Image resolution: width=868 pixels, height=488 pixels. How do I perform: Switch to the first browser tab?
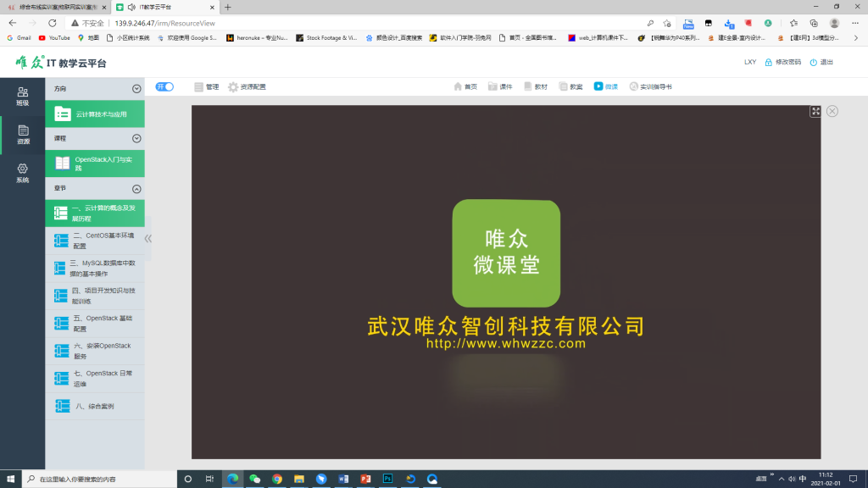pos(55,7)
